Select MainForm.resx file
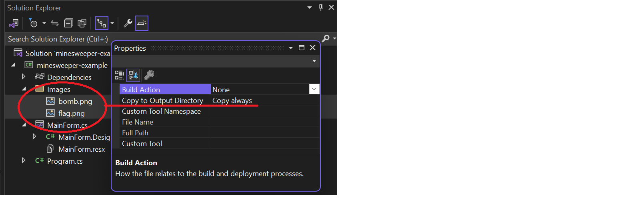644x204 pixels. coord(82,149)
